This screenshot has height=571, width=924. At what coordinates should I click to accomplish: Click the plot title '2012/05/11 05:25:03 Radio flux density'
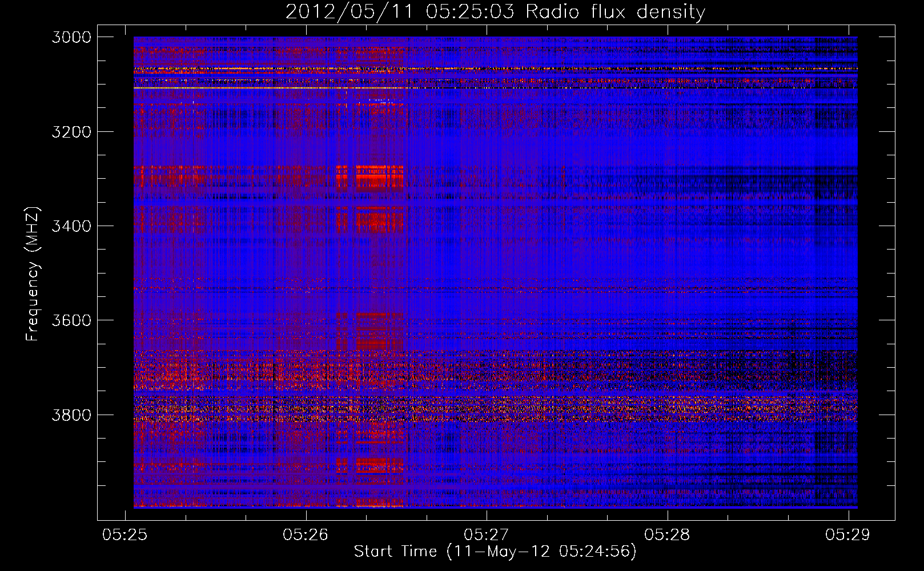(495, 12)
